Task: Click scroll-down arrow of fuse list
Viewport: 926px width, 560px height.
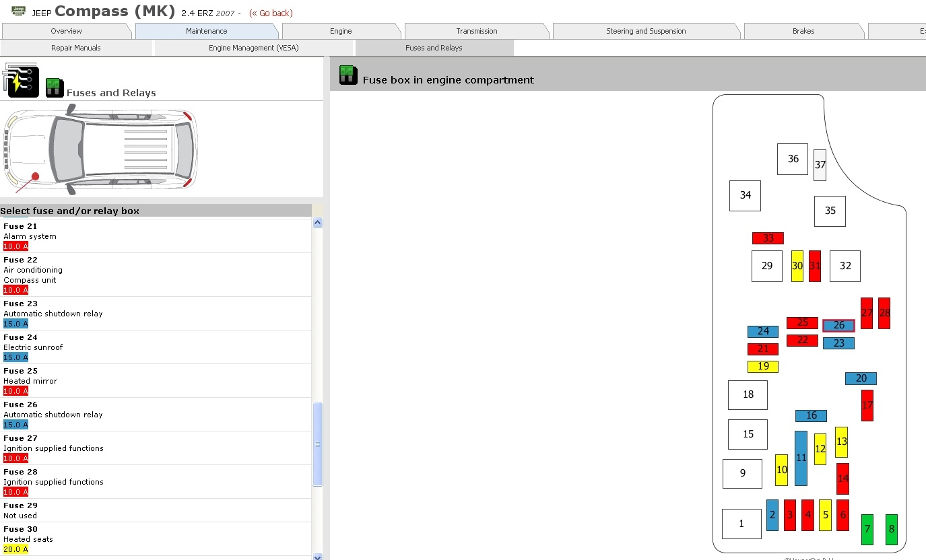Action: pyautogui.click(x=318, y=556)
